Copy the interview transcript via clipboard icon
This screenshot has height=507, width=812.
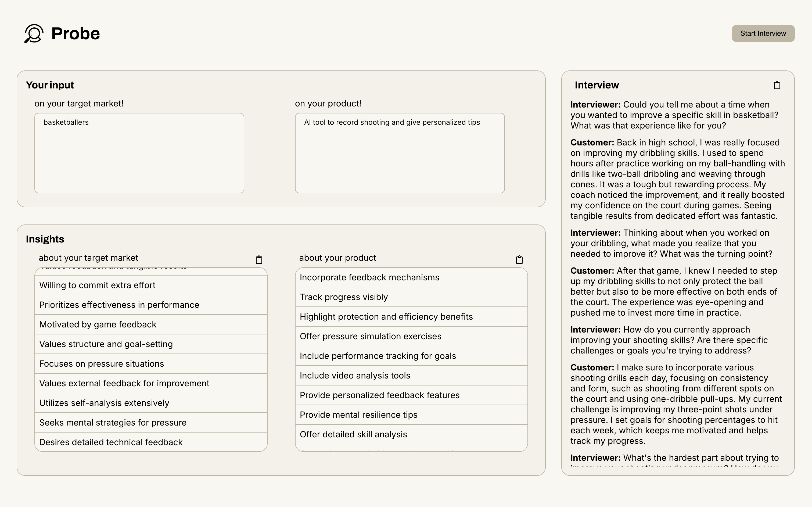coord(777,85)
